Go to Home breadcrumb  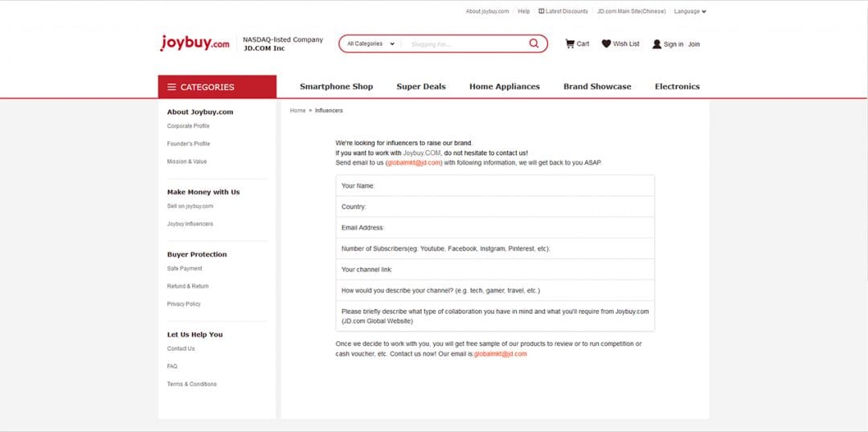[298, 111]
